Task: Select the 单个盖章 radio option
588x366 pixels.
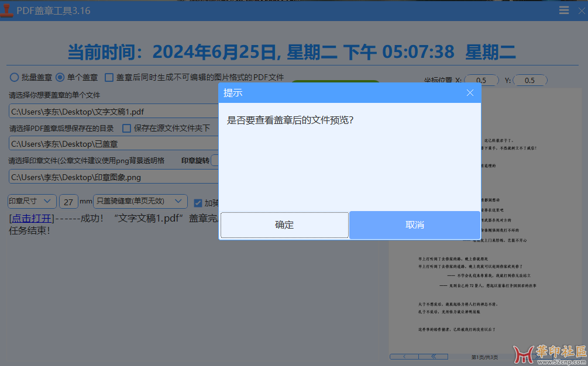Action: click(x=60, y=77)
